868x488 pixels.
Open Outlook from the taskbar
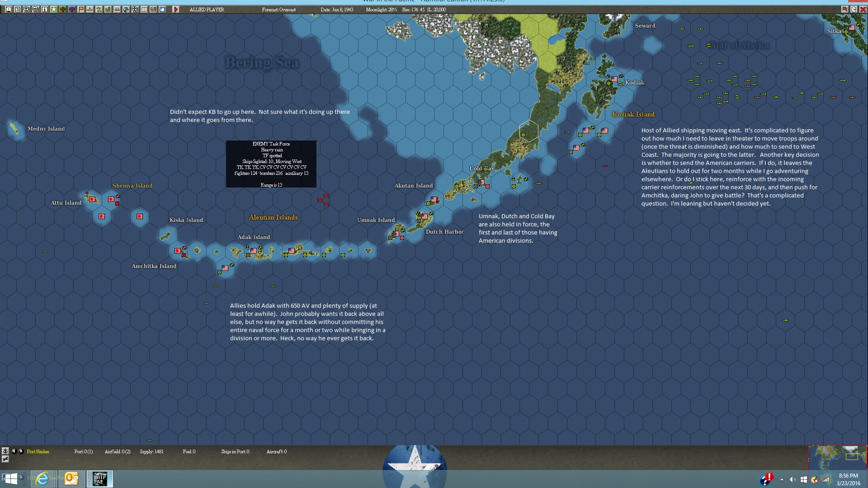pos(71,479)
